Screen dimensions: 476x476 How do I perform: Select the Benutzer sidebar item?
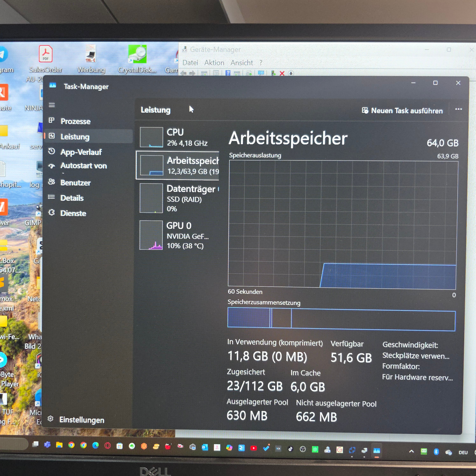(75, 183)
